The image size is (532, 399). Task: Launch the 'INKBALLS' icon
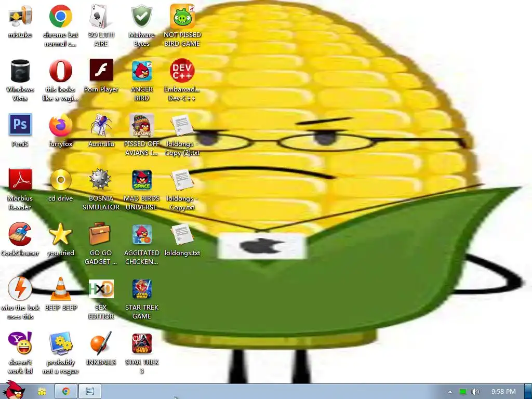coord(101,343)
